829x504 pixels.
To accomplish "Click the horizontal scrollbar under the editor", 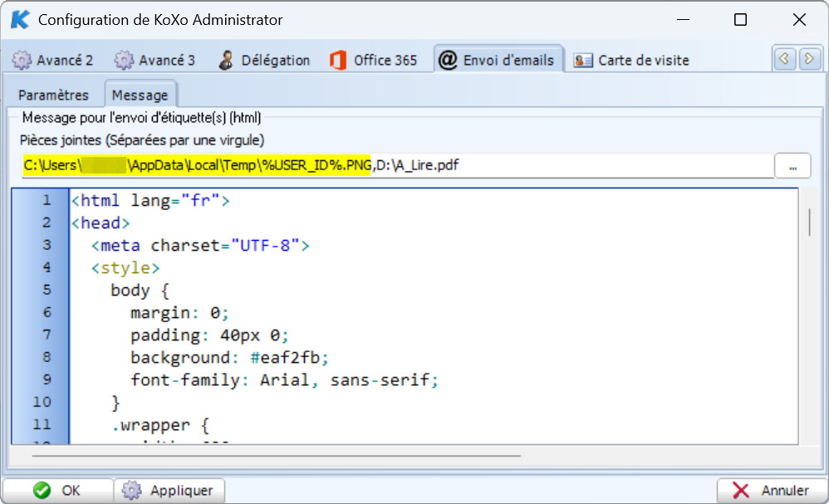I will click(x=276, y=455).
